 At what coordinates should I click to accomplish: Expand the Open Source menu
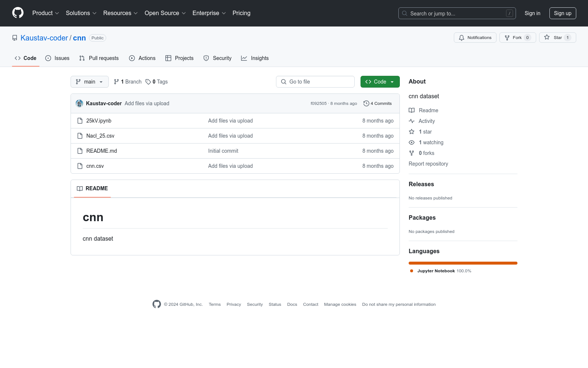tap(165, 13)
